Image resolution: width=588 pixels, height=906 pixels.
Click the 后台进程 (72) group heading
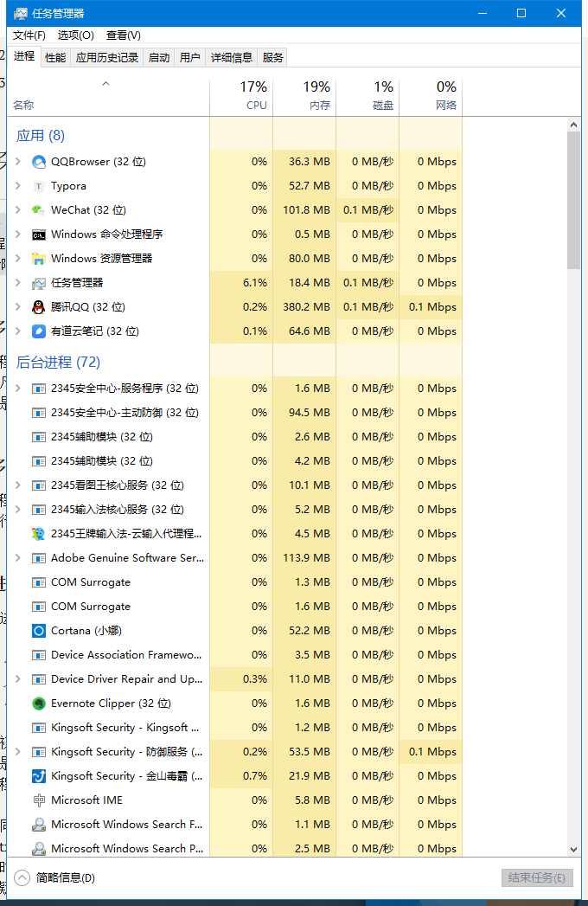click(x=58, y=363)
